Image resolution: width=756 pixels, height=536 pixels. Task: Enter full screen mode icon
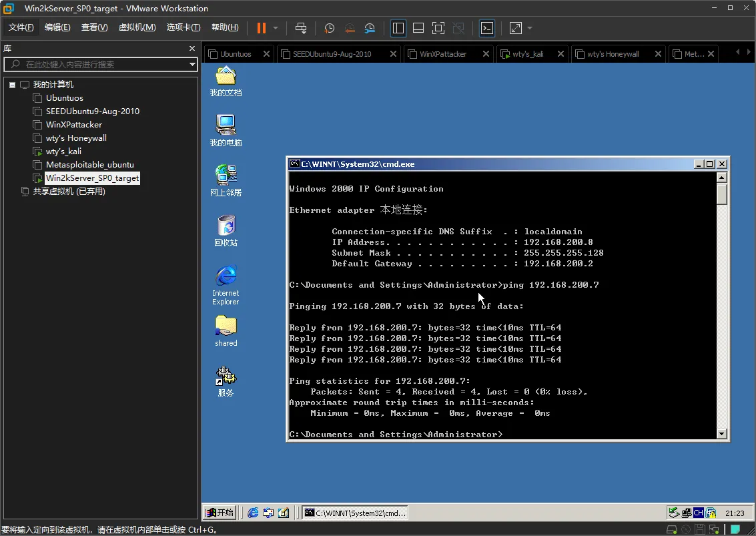pyautogui.click(x=438, y=28)
